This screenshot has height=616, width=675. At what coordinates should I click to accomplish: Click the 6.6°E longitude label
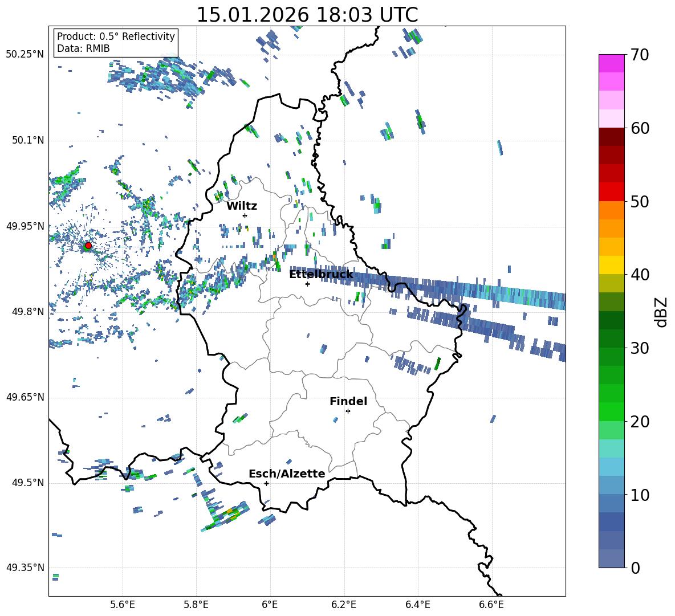491,605
